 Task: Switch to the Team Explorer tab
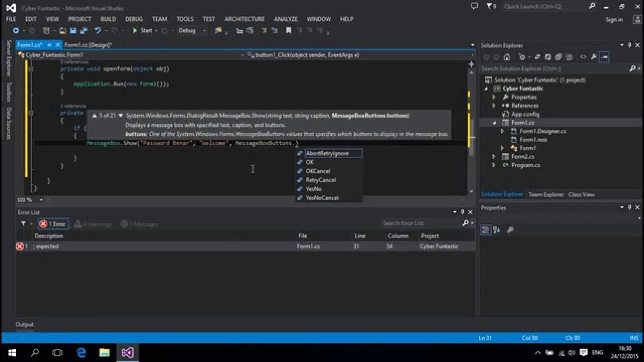pyautogui.click(x=546, y=195)
